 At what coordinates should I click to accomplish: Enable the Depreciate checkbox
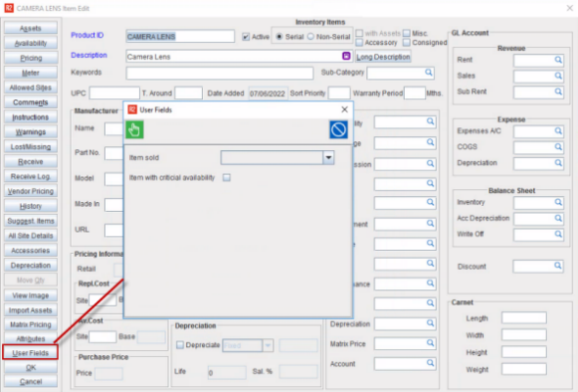coord(180,345)
